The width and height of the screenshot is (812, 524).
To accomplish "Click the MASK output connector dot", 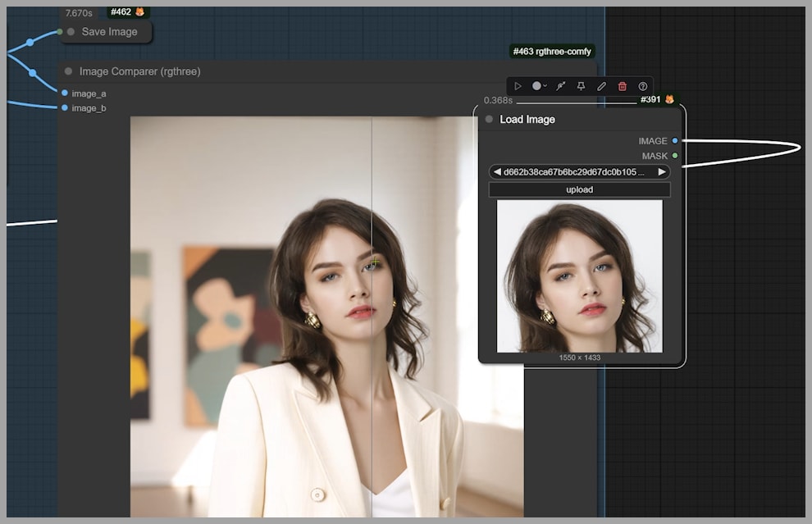I will 675,156.
